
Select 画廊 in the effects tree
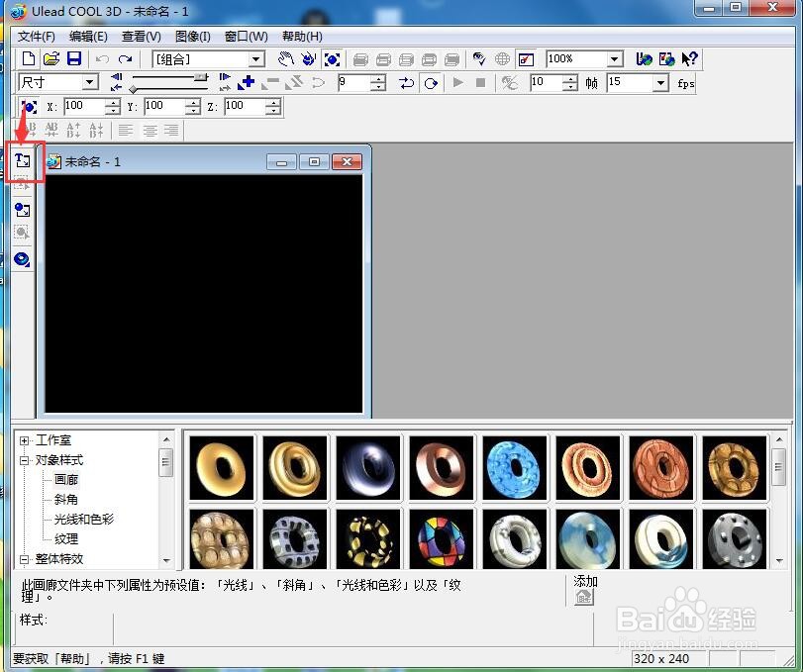pos(66,480)
